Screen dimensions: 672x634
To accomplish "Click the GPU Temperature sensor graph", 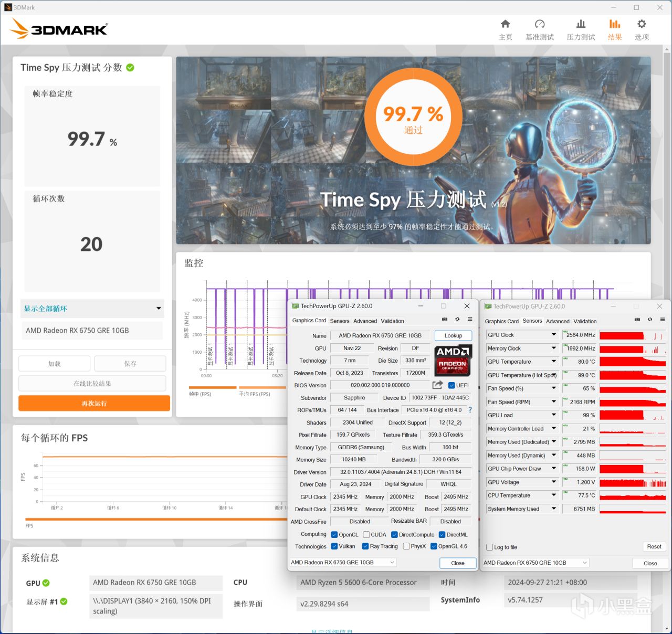I will point(633,362).
